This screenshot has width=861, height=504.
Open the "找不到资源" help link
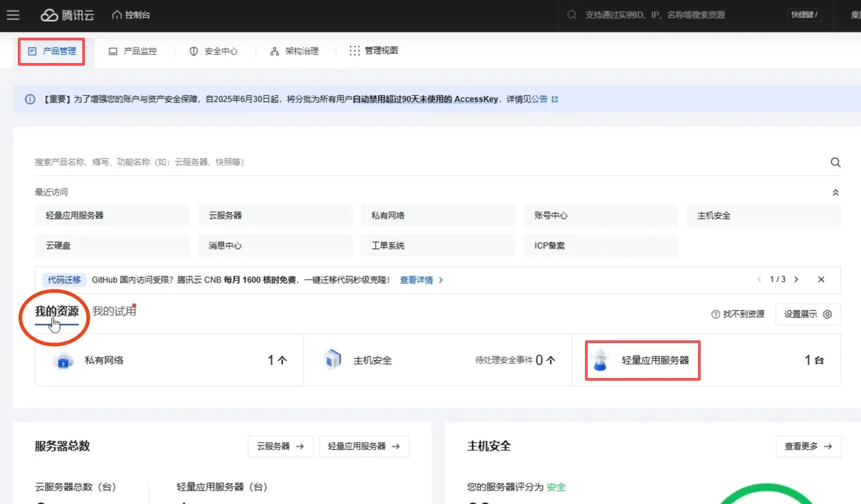[738, 314]
